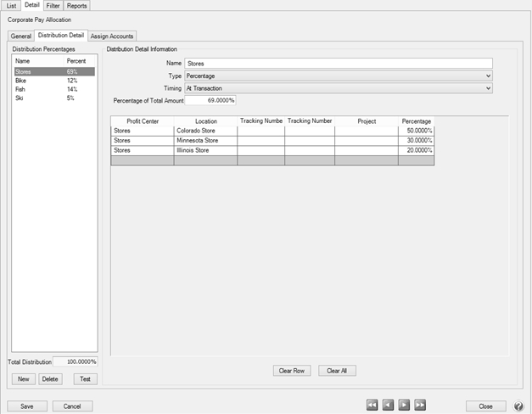Viewport: 532px width, 414px height.
Task: Open the Reports tab
Action: point(76,6)
